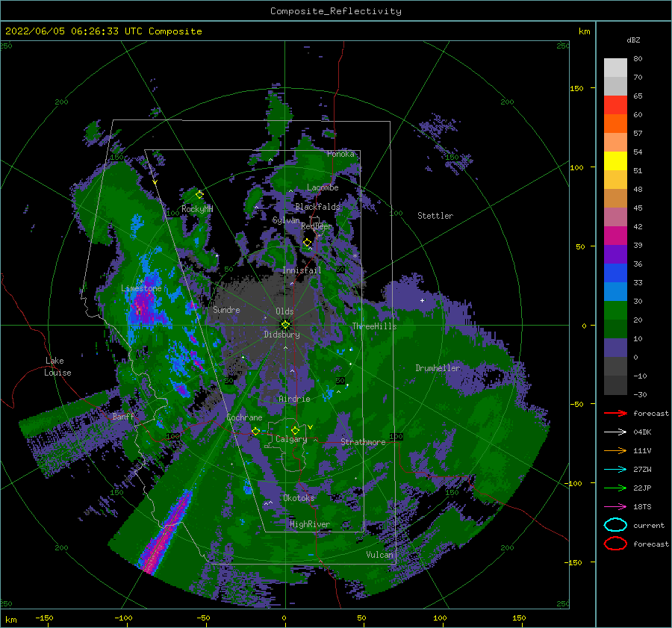This screenshot has width=672, height=628.
Task: Select the Drumheller label on the map
Action: [x=438, y=368]
